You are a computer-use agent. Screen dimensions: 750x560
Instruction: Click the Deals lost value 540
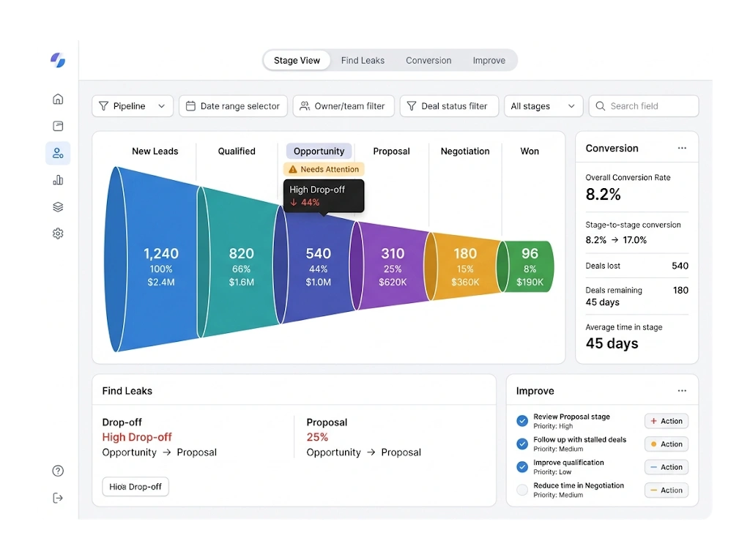pyautogui.click(x=680, y=266)
